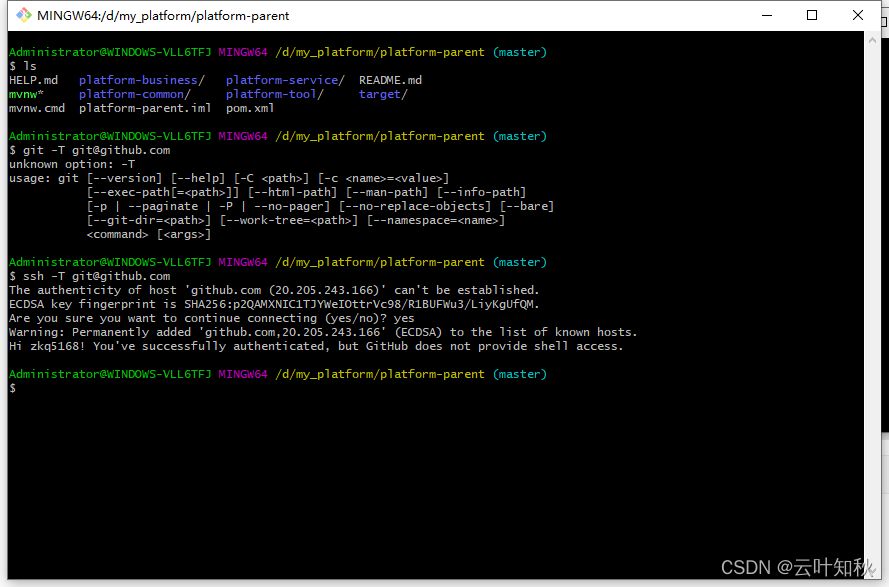Click the window title text MINGW64:/d/my_platform/platform-parent
Screen dimensions: 889x587
[163, 16]
